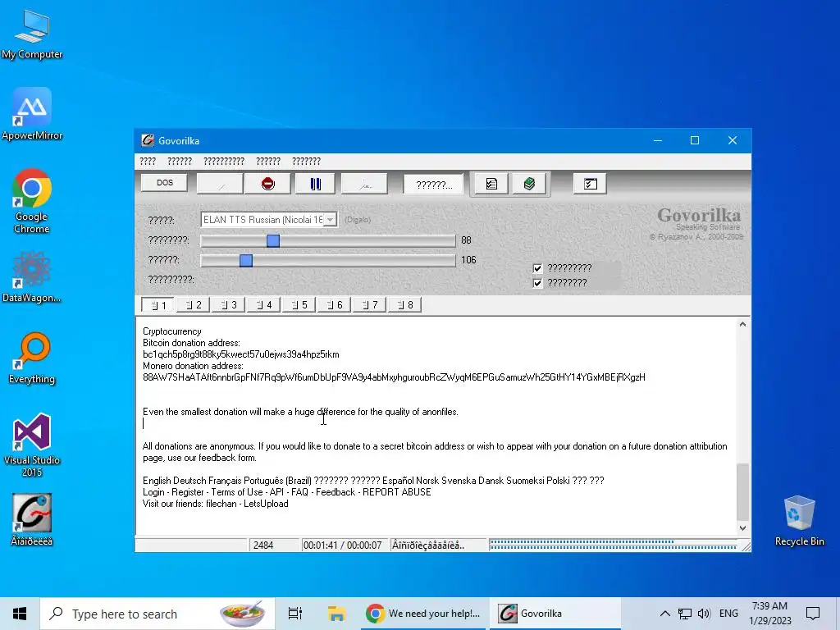
Task: Open Govorilka desktop shortcut icon
Action: [32, 519]
